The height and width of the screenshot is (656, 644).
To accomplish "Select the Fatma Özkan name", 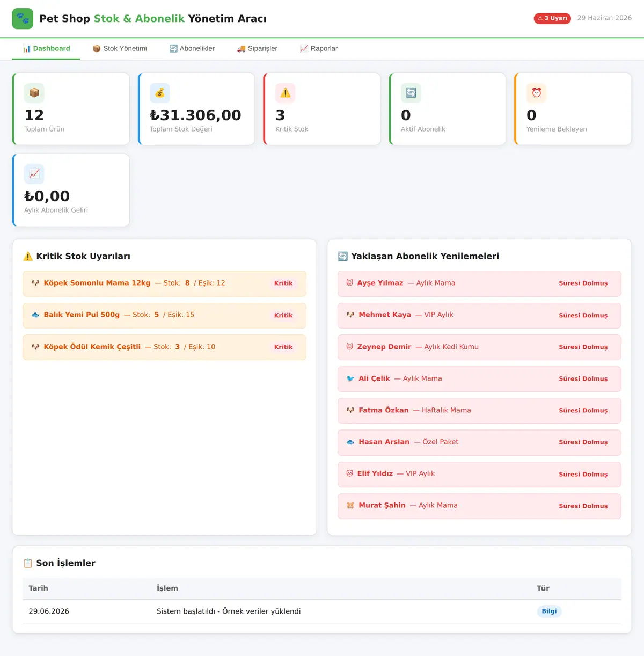I will click(384, 410).
